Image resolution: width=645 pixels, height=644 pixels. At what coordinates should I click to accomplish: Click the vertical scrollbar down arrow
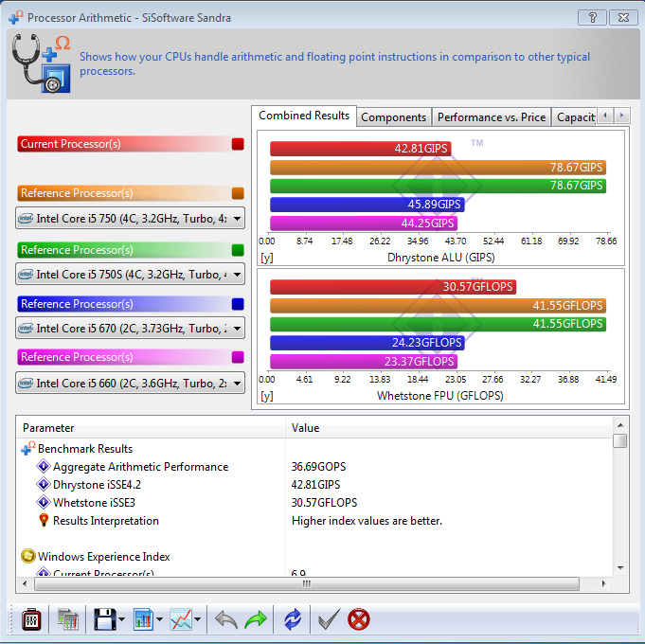point(620,568)
